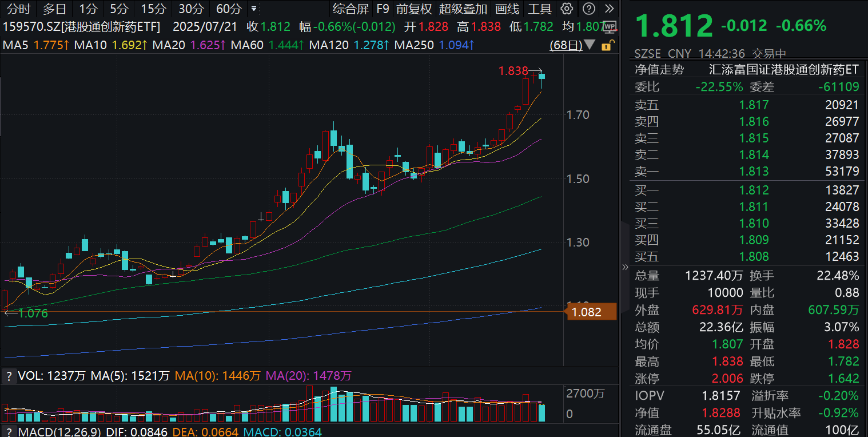
Task: Open the chart settings gear icon
Action: (x=566, y=9)
